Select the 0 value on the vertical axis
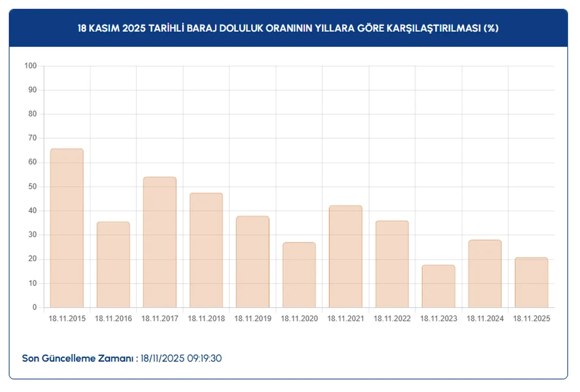Image resolution: width=580 pixels, height=392 pixels. (x=34, y=307)
